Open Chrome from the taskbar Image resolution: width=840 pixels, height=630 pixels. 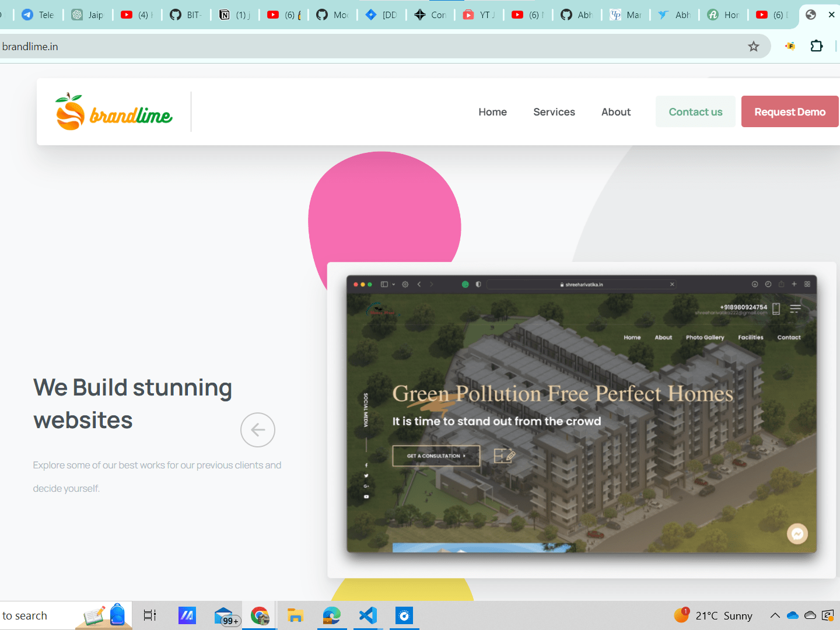point(260,615)
